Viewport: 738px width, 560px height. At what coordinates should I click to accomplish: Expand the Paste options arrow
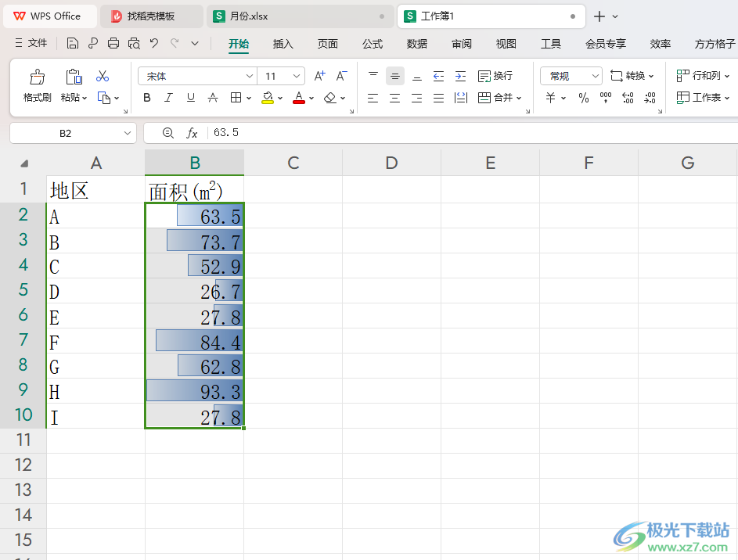(x=85, y=99)
